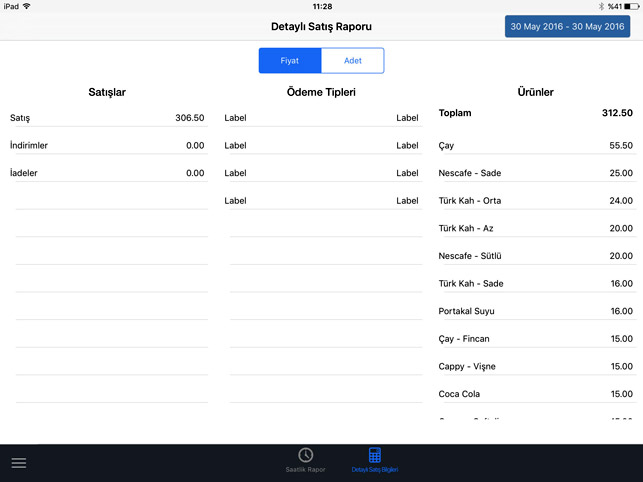Tap the Detaylı Satış Bilgileri calculator icon
The width and height of the screenshot is (643, 482).
coord(374,456)
